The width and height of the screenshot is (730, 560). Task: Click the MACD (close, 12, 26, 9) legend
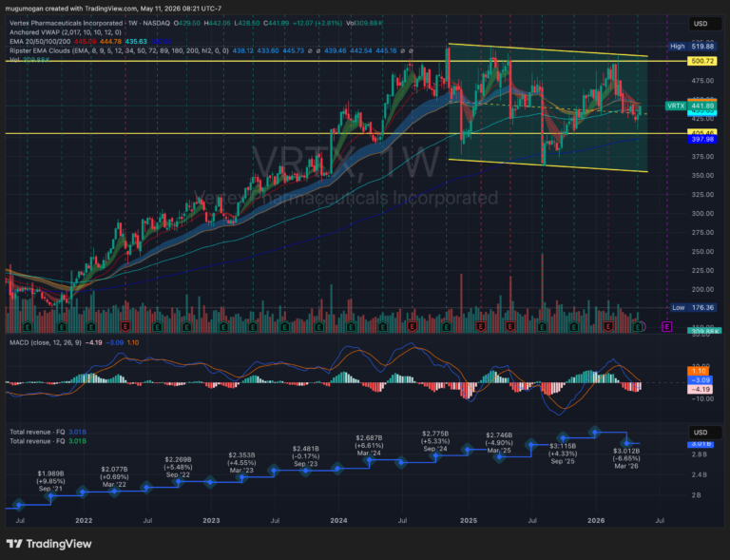tap(46, 342)
